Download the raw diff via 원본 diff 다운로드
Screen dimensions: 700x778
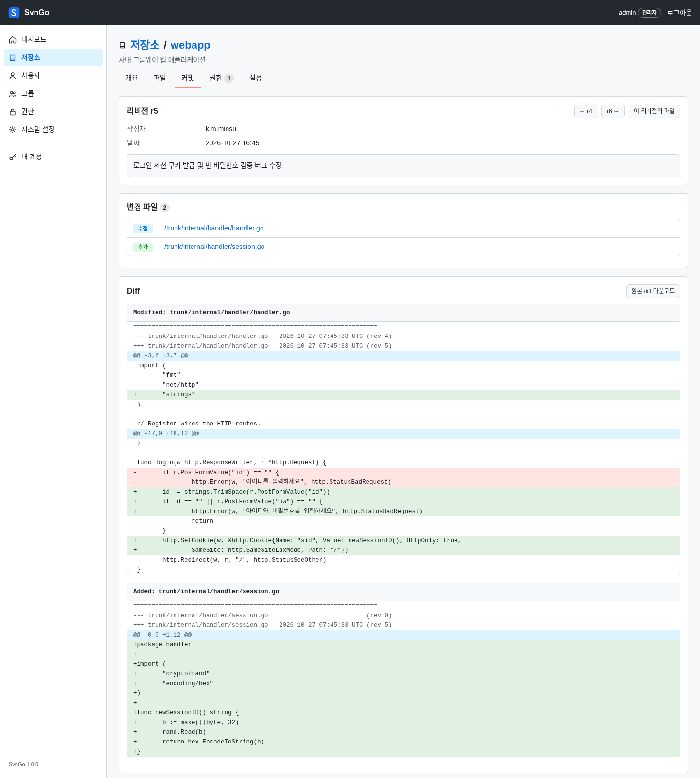coord(653,291)
